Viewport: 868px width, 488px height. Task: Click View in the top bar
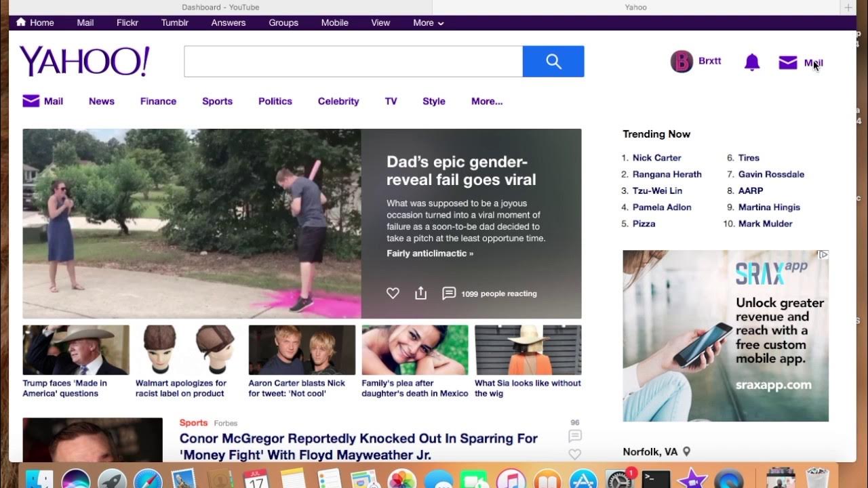(x=380, y=22)
